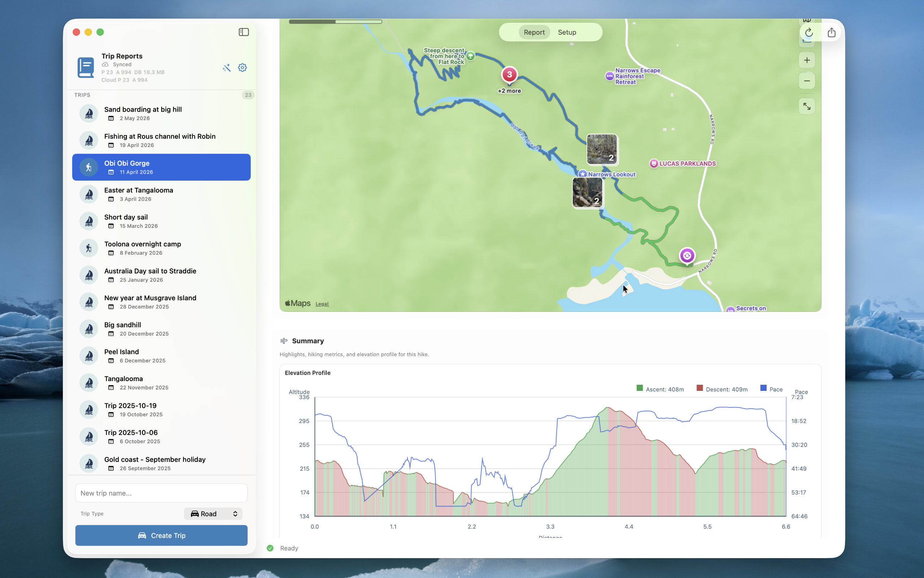924x578 pixels.
Task: Open upper forest photo thumbnail on map
Action: [x=602, y=150]
